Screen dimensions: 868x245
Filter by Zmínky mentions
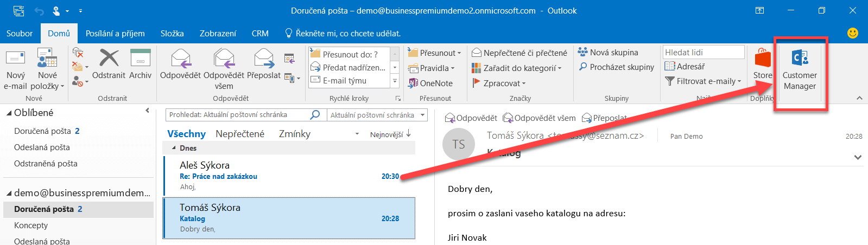pos(295,134)
